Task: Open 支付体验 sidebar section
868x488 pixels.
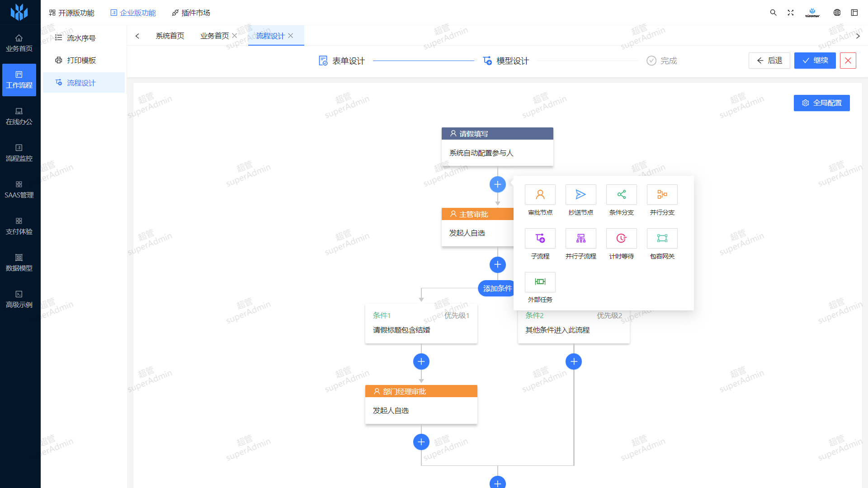Action: coord(19,226)
